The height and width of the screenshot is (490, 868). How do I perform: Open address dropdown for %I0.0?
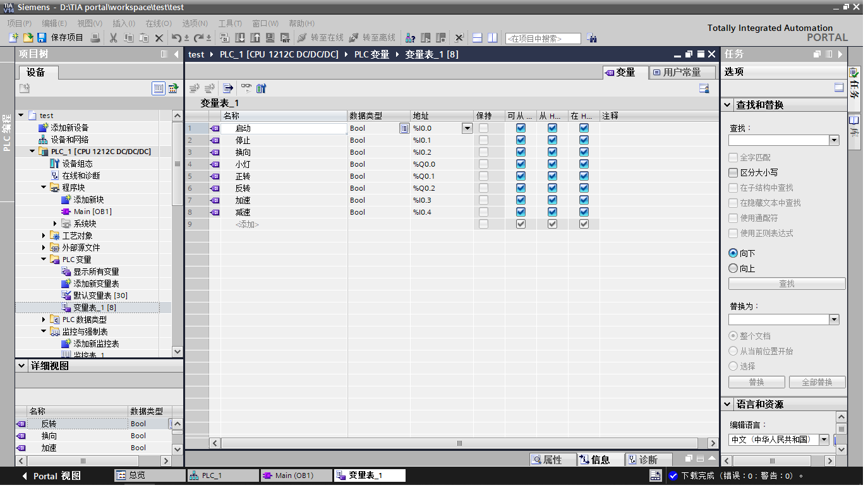467,128
